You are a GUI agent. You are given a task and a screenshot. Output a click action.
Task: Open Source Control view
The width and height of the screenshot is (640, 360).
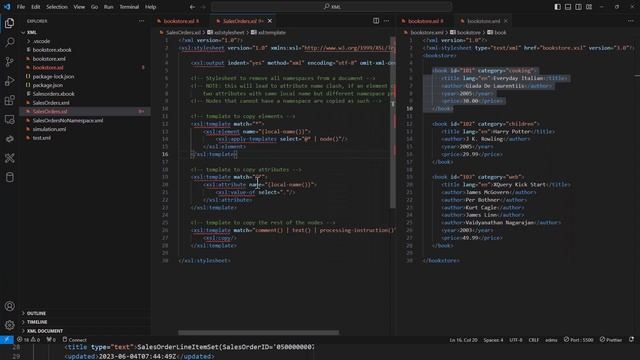tap(9, 62)
